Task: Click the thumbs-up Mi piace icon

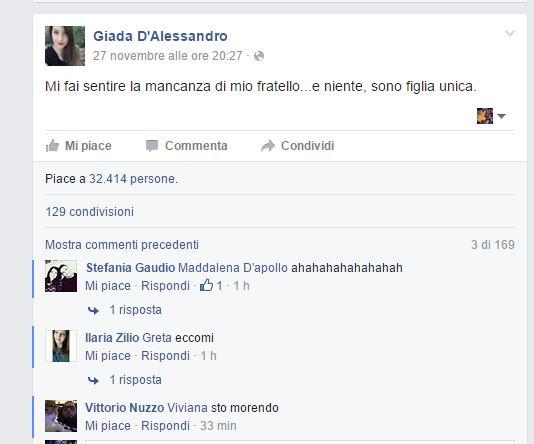Action: (x=52, y=146)
